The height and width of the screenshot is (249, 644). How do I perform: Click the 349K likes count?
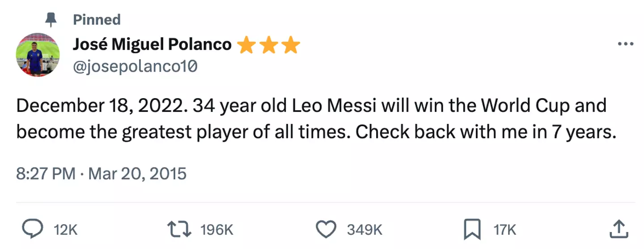(x=364, y=230)
